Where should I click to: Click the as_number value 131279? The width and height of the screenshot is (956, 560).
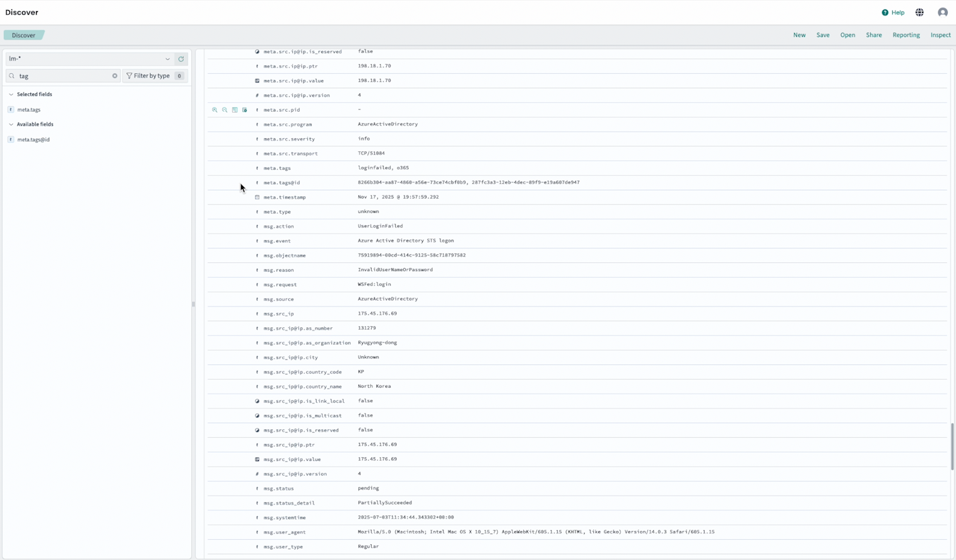click(367, 328)
